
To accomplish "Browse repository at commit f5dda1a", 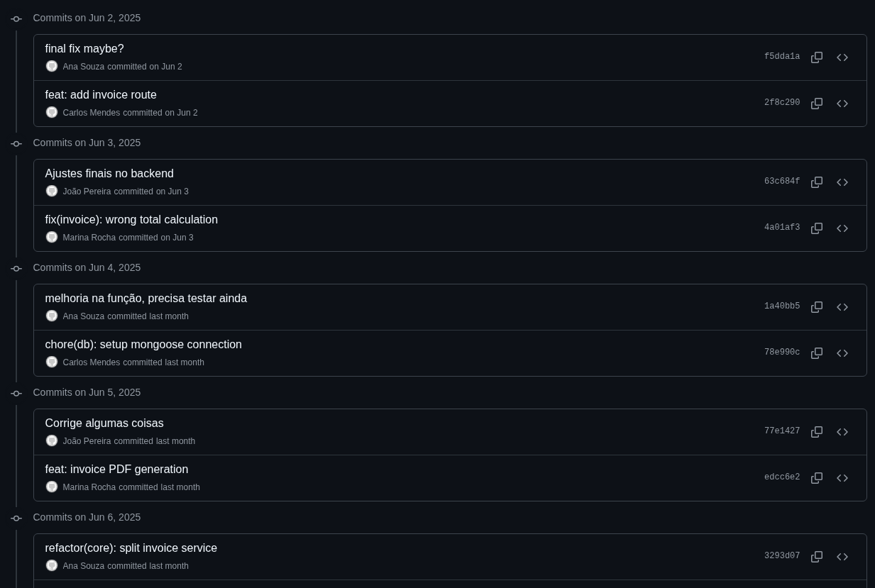I will click(x=842, y=57).
